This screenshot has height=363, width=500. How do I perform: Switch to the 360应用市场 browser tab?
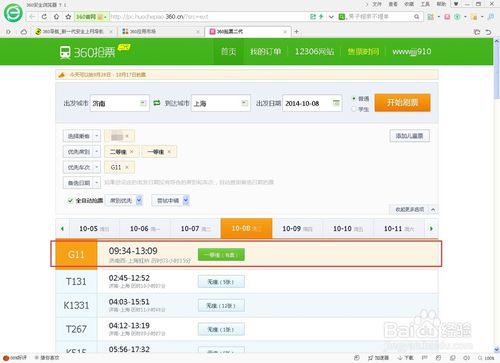coord(161,32)
